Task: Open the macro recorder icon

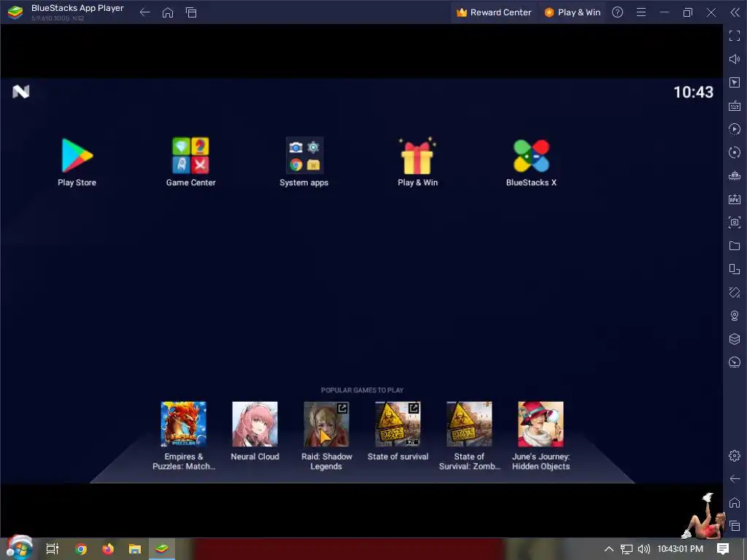Action: pyautogui.click(x=735, y=176)
